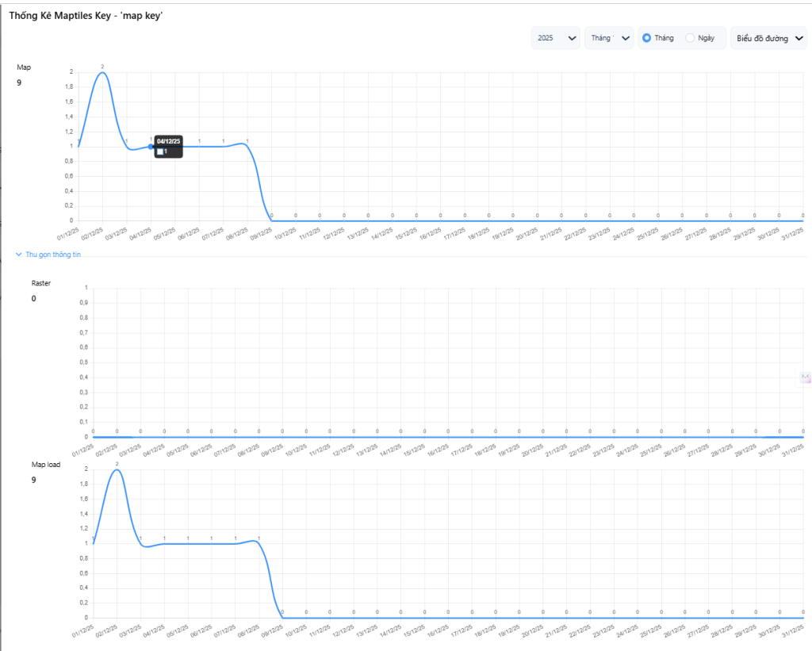Click the 31/12/25 endpoint on Map chart line

pos(802,220)
